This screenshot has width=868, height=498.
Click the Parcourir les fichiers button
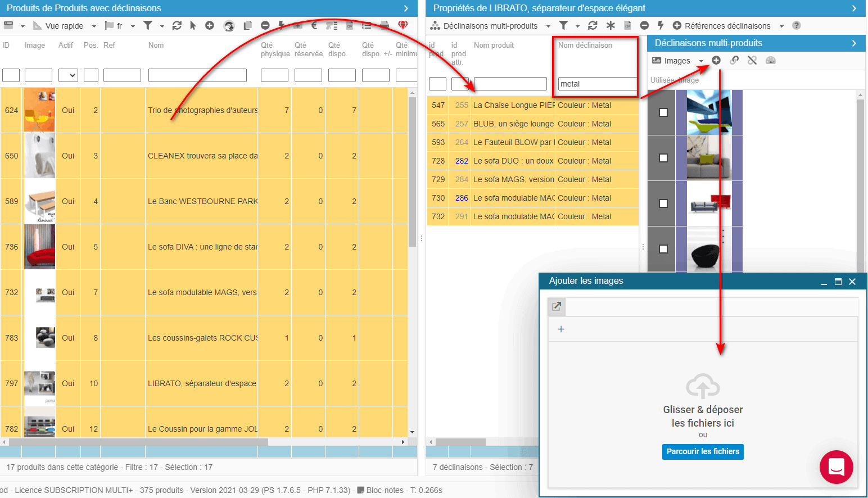pyautogui.click(x=703, y=452)
